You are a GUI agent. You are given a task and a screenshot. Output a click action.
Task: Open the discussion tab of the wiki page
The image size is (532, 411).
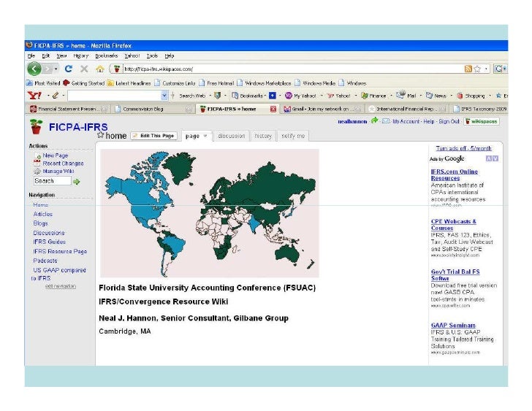pyautogui.click(x=232, y=136)
